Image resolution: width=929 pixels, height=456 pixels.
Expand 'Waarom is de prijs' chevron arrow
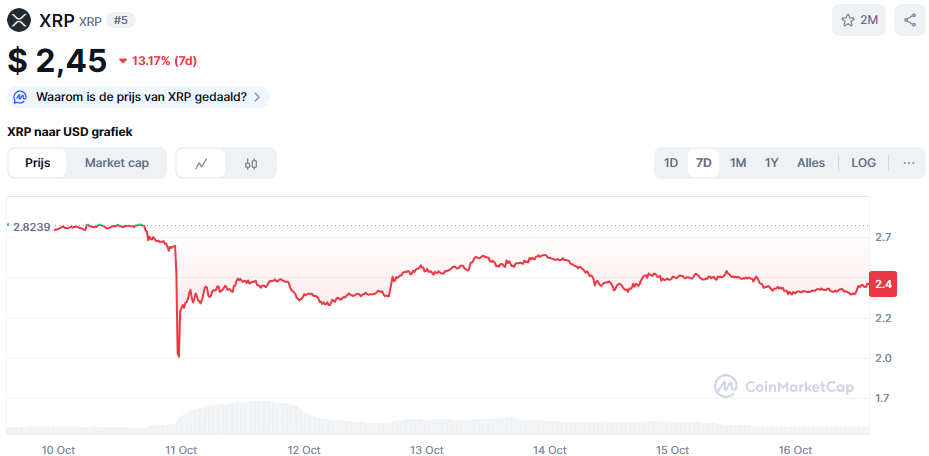pyautogui.click(x=257, y=97)
